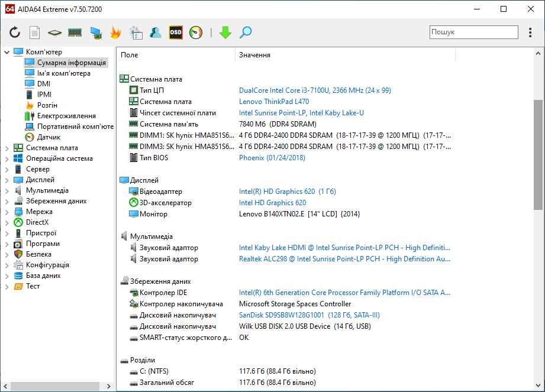Open Intel HD Graphics 620 3D-accelerator link
Image resolution: width=545 pixels, height=392 pixels.
coord(272,203)
